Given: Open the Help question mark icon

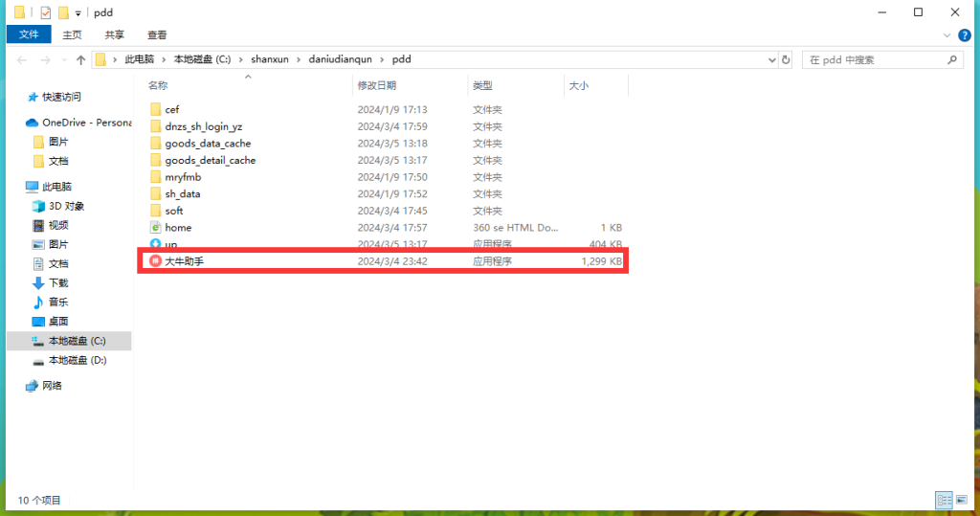Looking at the screenshot, I should click(x=965, y=35).
